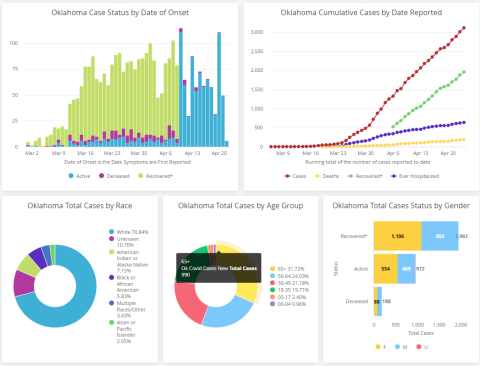The height and width of the screenshot is (366, 480).
Task: Select light blue 50-64 segment of age donut
Action: pos(227,313)
